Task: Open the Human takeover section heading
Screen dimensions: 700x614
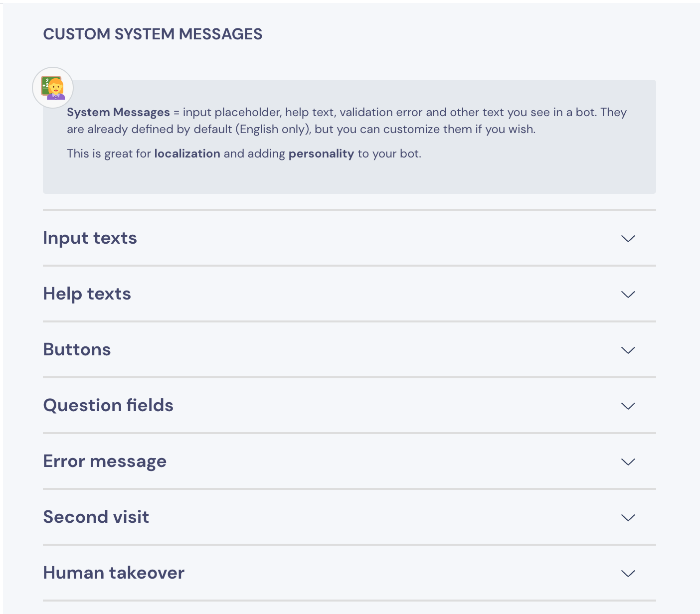Action: click(114, 573)
